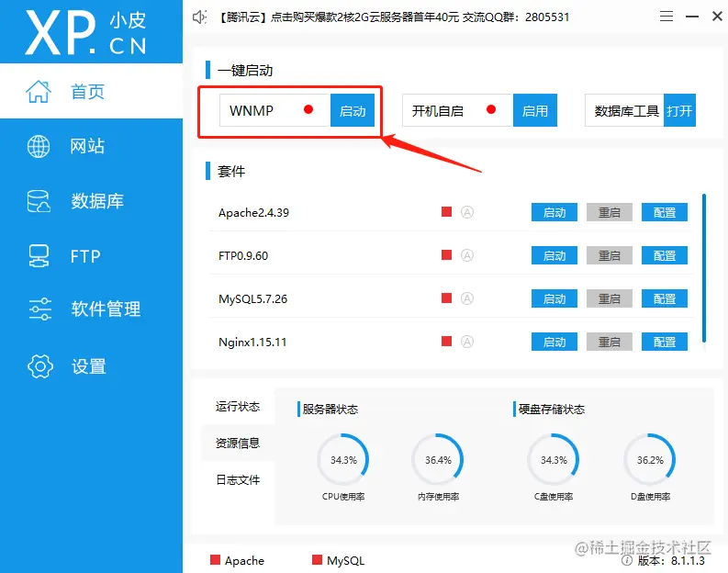Image resolution: width=728 pixels, height=573 pixels.
Task: Click red stop indicator for Apache2.4.39
Action: (447, 212)
